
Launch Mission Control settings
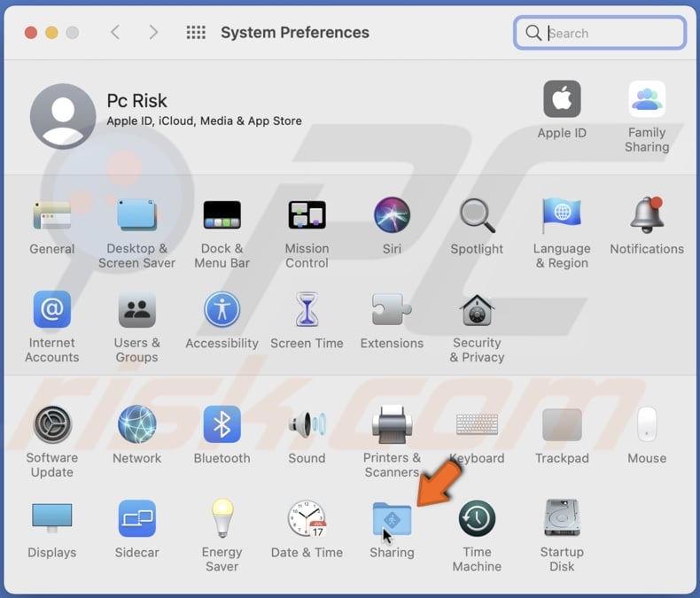[x=307, y=215]
